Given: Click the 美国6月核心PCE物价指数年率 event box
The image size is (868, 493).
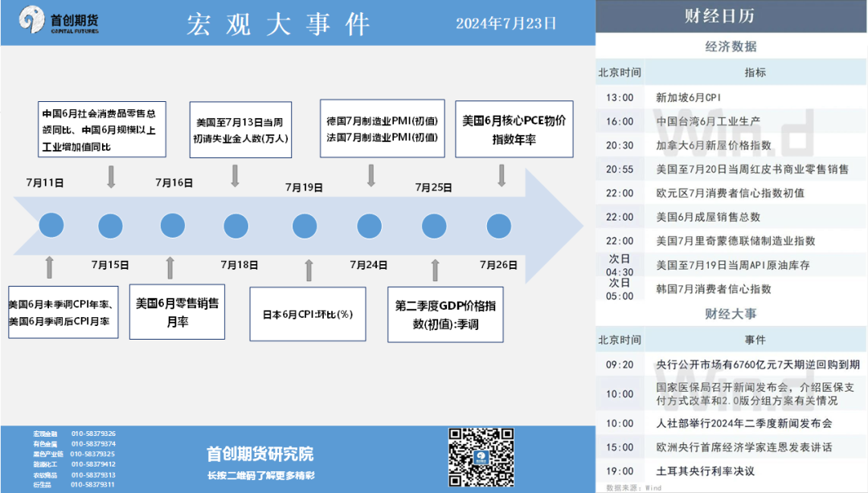Looking at the screenshot, I should (x=514, y=129).
